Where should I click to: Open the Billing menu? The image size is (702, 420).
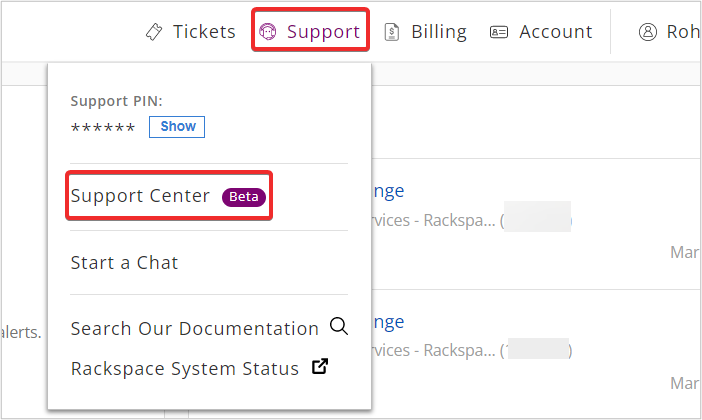(x=426, y=32)
